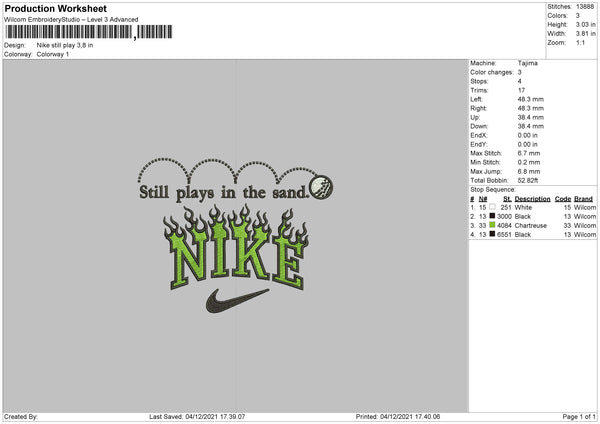Click the Stitches value 13888
The width and height of the screenshot is (600, 424).
pyautogui.click(x=585, y=7)
